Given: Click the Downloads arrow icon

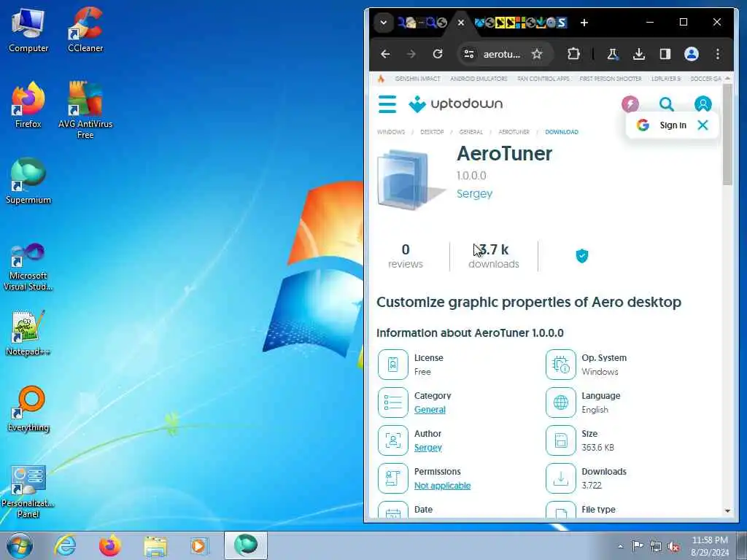Looking at the screenshot, I should coord(561,478).
